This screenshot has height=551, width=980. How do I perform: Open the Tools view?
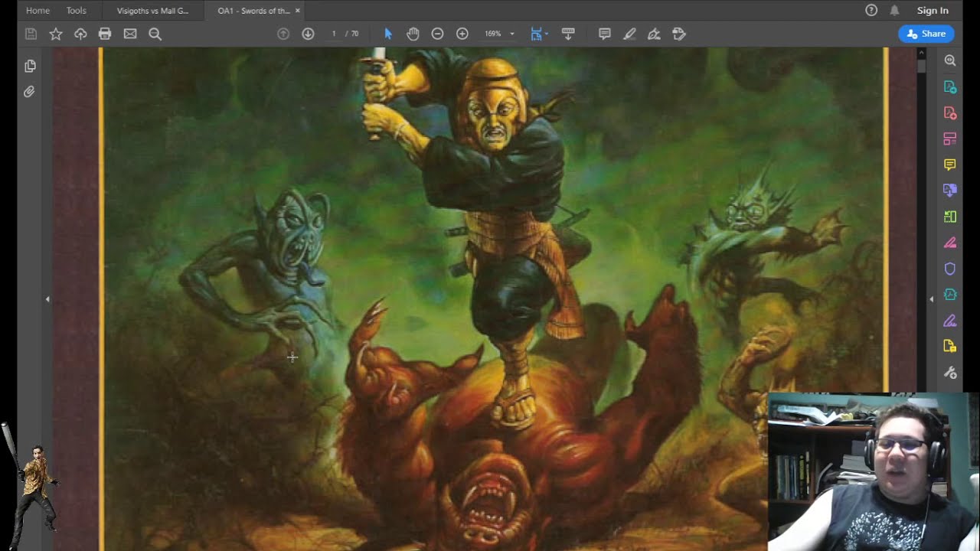pos(76,11)
